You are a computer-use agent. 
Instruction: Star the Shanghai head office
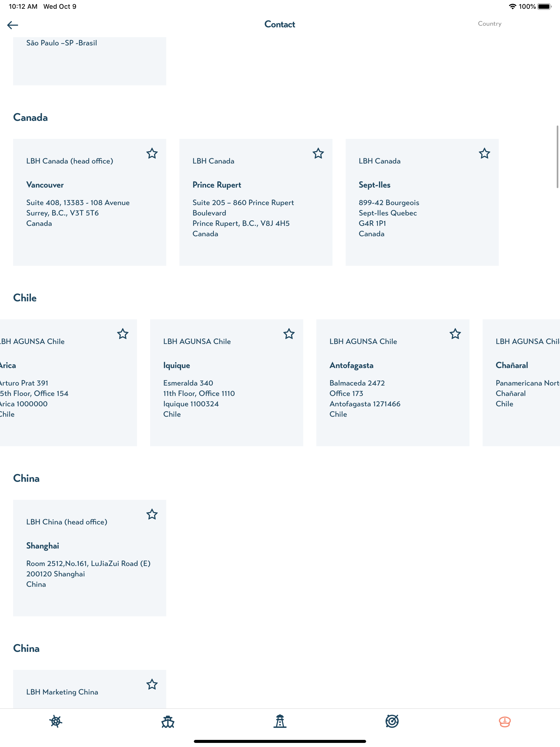(x=152, y=514)
